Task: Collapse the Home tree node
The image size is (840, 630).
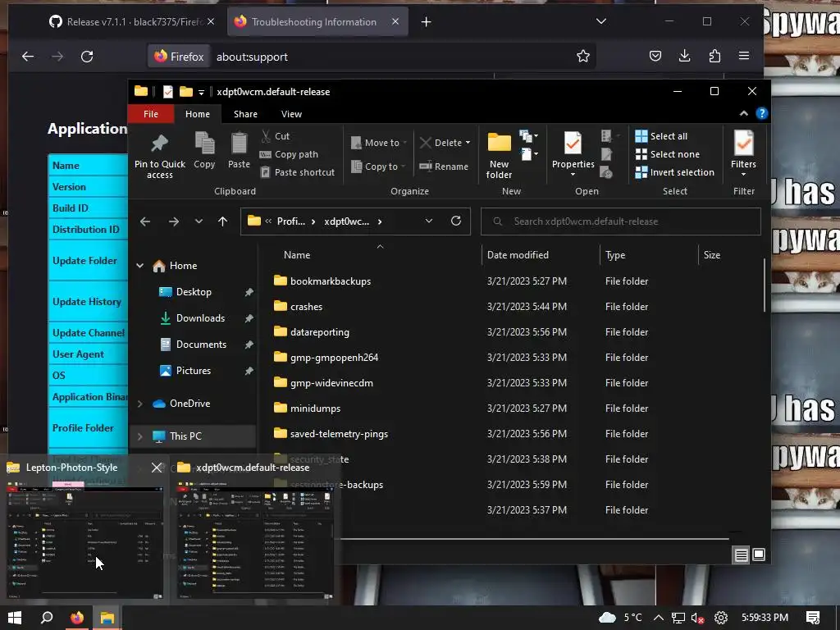Action: point(139,266)
